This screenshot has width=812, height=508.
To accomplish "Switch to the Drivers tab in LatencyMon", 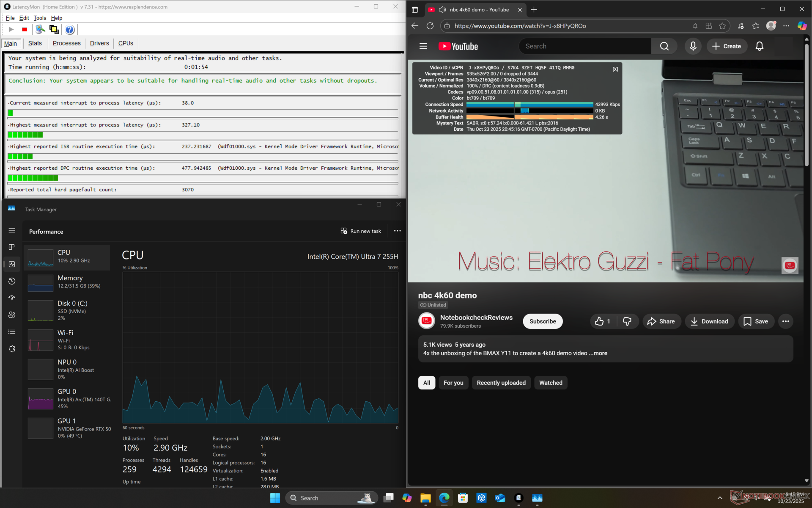I will 99,43.
